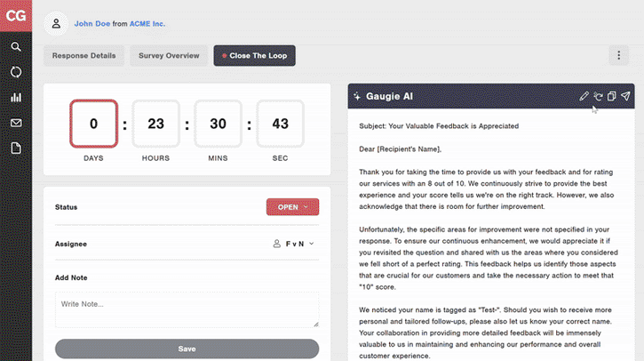Click the Save note button
644x361 pixels.
coord(187,349)
